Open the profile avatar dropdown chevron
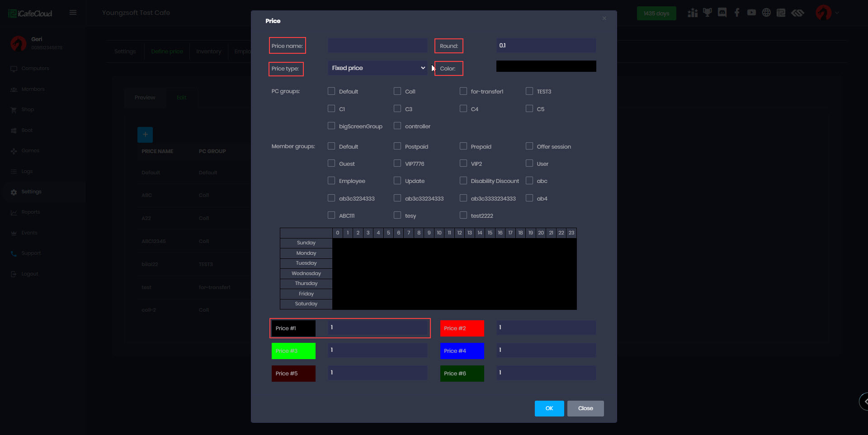868x435 pixels. 837,13
